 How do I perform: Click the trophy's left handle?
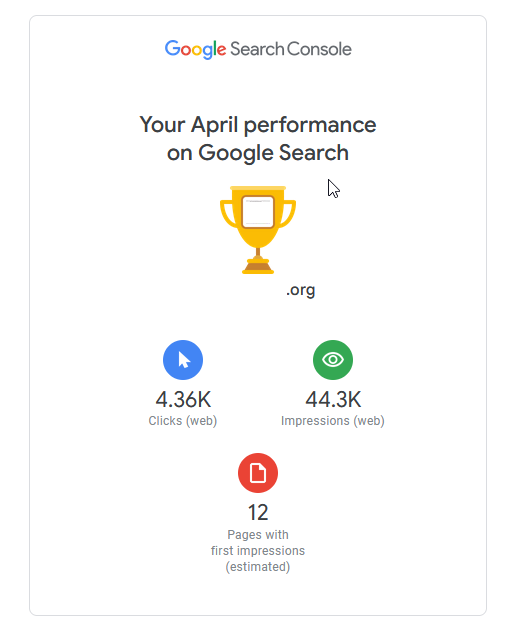tap(228, 213)
